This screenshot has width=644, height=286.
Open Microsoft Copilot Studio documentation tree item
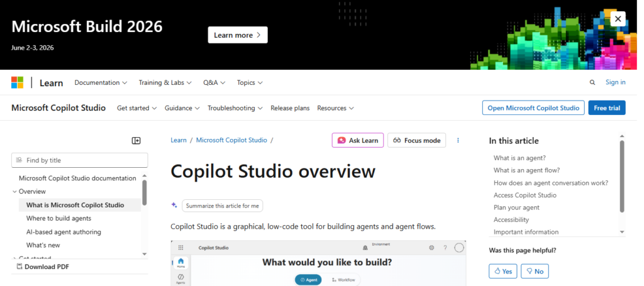(x=77, y=178)
